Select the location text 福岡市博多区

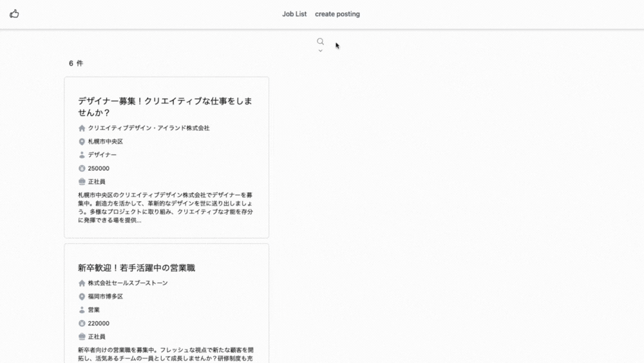pyautogui.click(x=106, y=297)
